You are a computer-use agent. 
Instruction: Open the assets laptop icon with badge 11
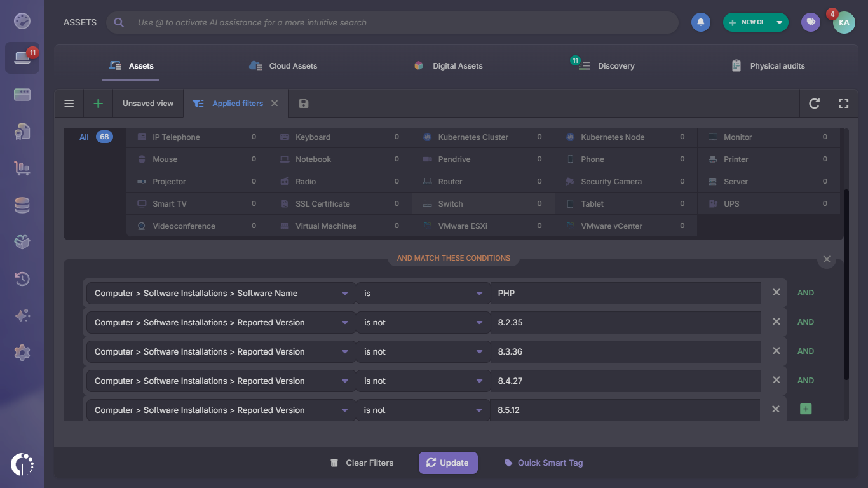[x=22, y=58]
